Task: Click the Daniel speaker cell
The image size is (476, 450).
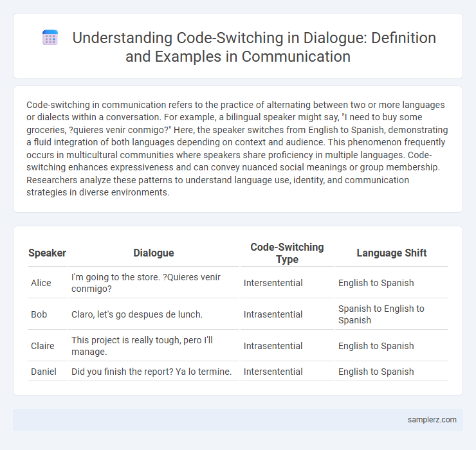Action: coord(44,372)
